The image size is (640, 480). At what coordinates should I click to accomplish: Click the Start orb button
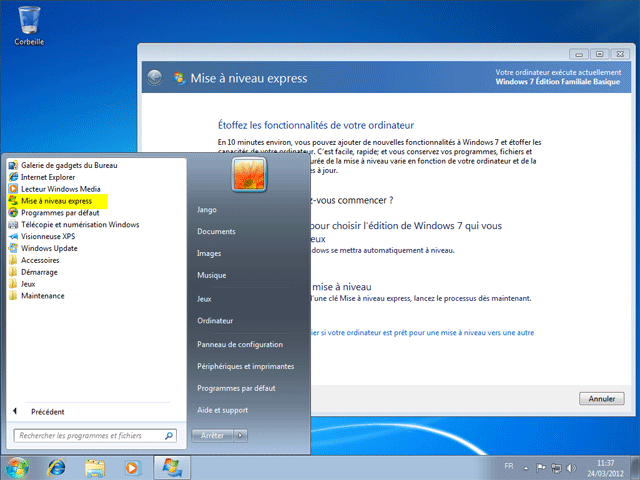coord(19,466)
